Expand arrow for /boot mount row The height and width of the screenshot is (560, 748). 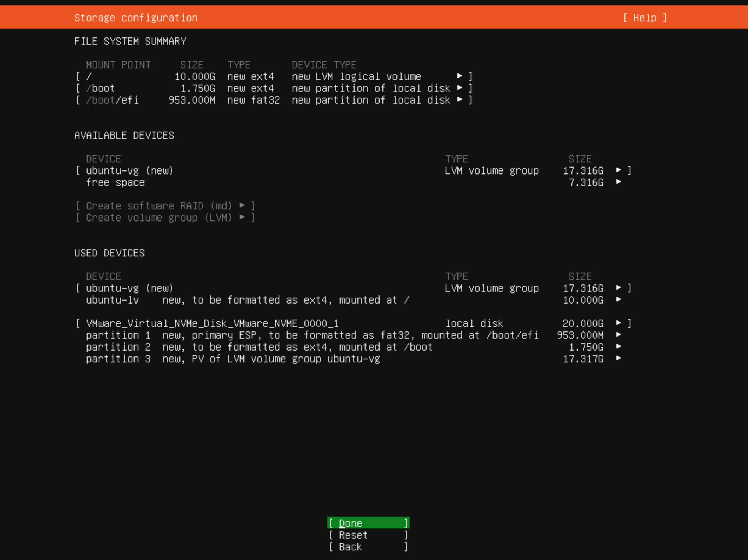click(x=459, y=88)
